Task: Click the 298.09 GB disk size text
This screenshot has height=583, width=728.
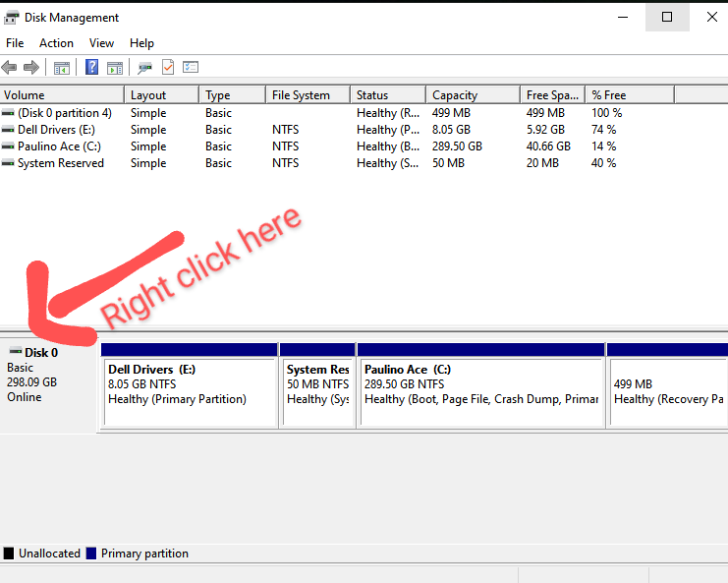Action: 31,382
